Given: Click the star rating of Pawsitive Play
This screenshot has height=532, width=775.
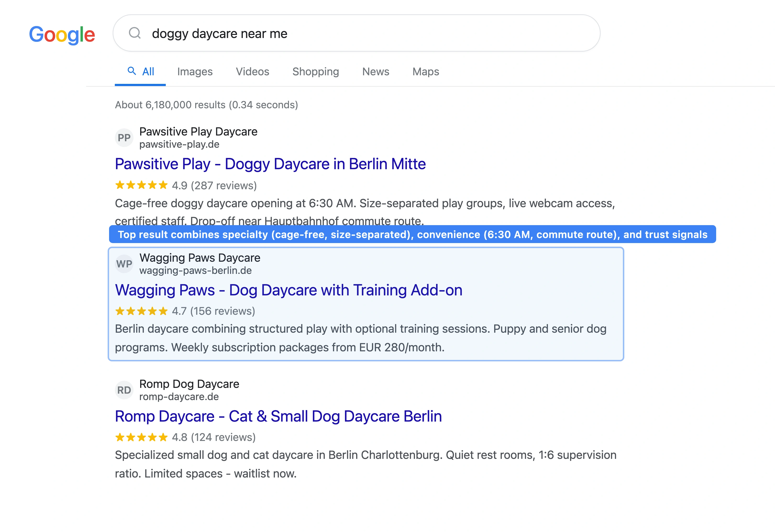Looking at the screenshot, I should (x=141, y=185).
